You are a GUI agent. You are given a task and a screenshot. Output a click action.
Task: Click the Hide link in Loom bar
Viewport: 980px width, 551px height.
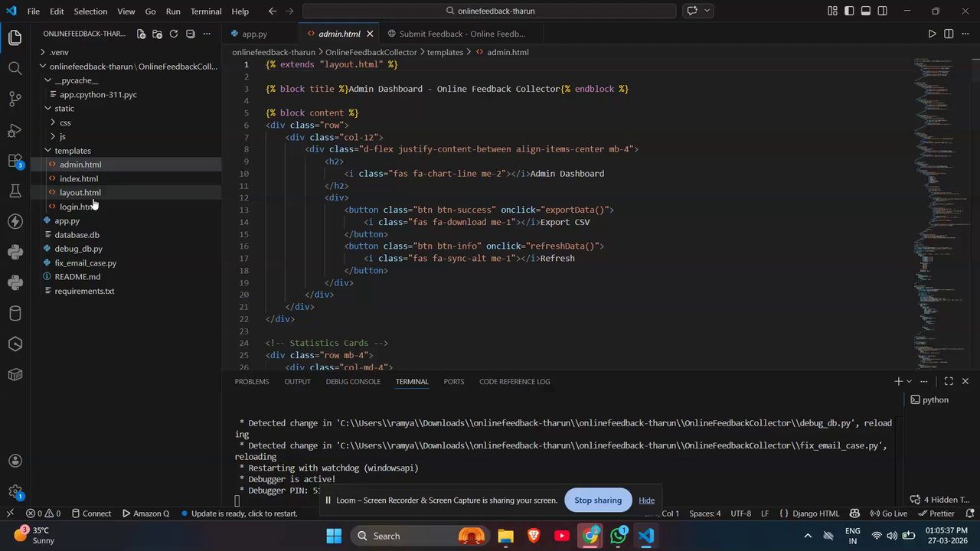(647, 500)
